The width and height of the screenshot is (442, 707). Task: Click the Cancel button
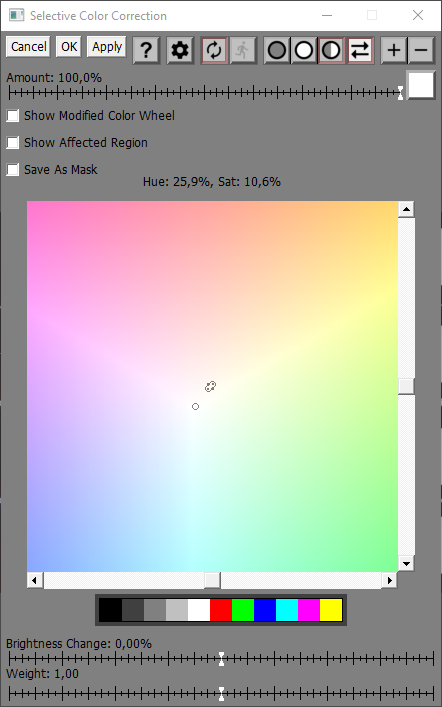pos(28,47)
